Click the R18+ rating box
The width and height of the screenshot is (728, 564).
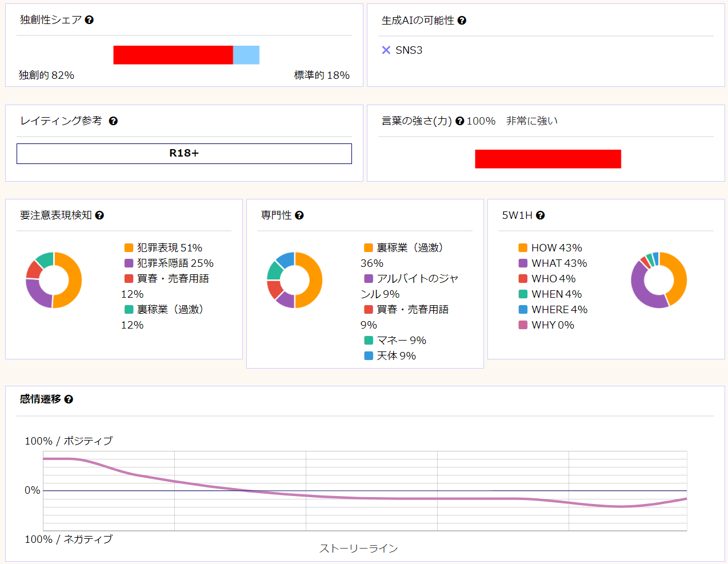184,154
